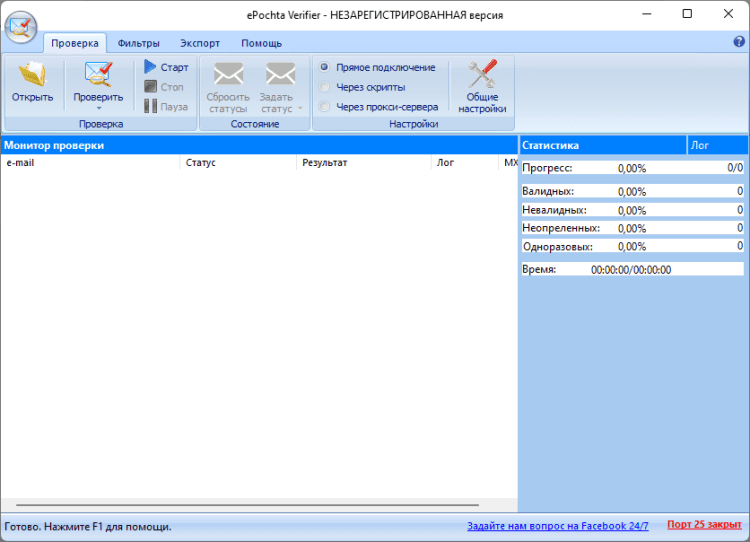Click the MX column header

click(x=508, y=163)
